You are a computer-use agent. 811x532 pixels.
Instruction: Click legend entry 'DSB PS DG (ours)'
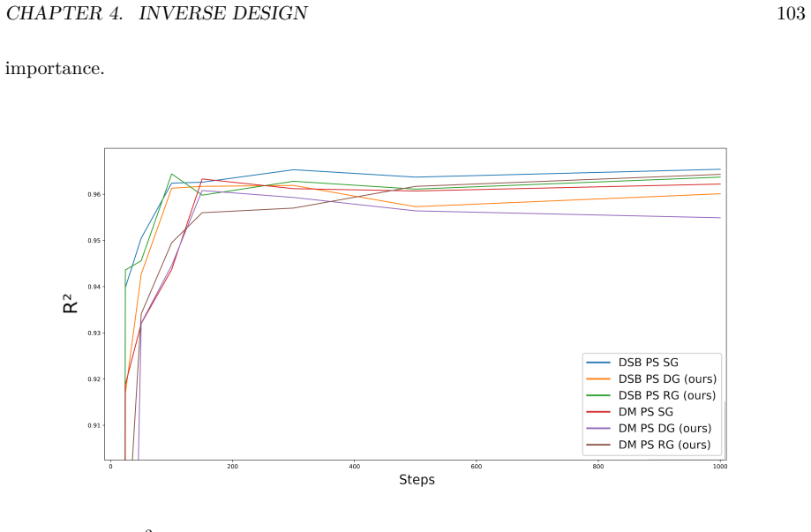coord(667,379)
